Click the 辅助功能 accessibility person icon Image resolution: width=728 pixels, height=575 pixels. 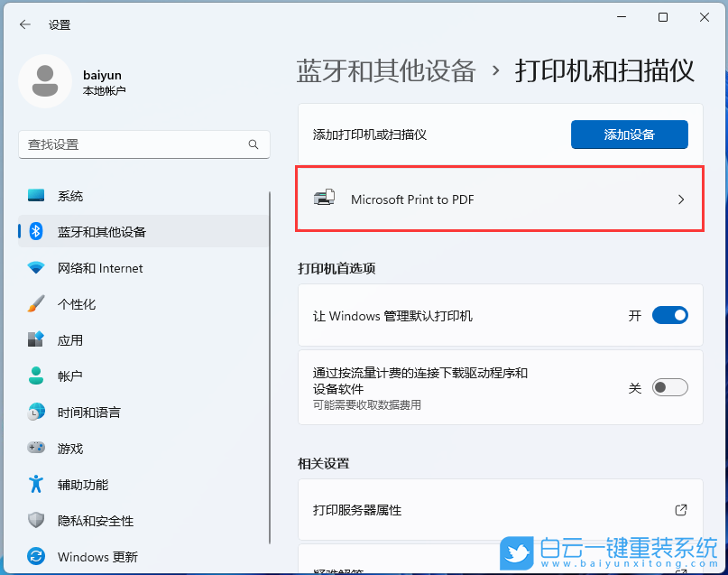36,485
